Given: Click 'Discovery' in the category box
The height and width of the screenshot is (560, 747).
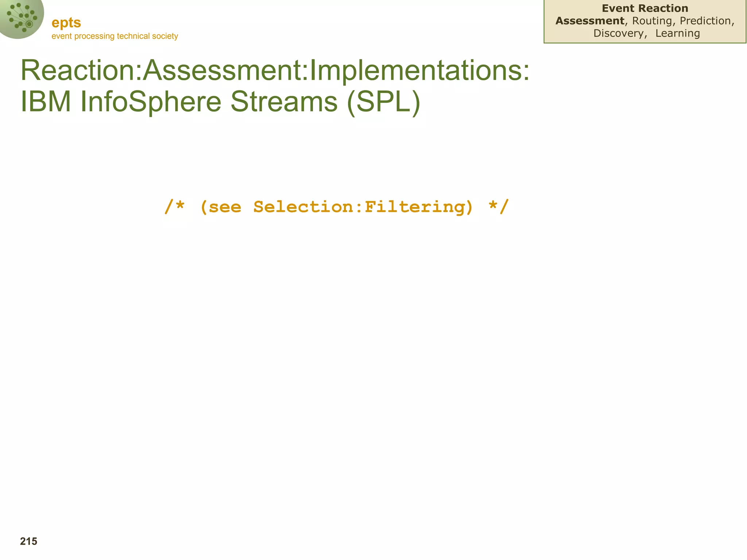Looking at the screenshot, I should pyautogui.click(x=619, y=33).
